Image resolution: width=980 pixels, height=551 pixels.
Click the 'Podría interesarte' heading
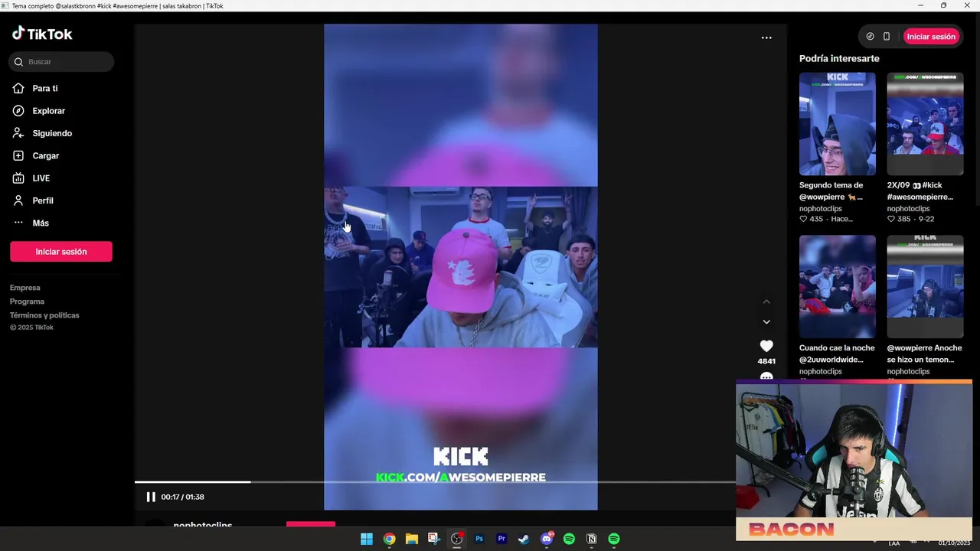tap(839, 58)
